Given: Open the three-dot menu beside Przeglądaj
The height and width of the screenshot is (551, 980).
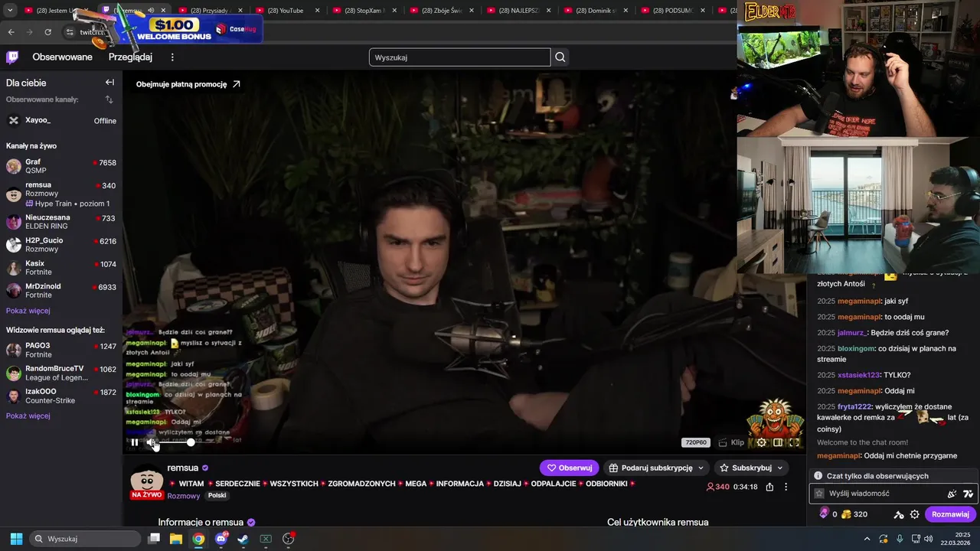Looking at the screenshot, I should (x=172, y=57).
